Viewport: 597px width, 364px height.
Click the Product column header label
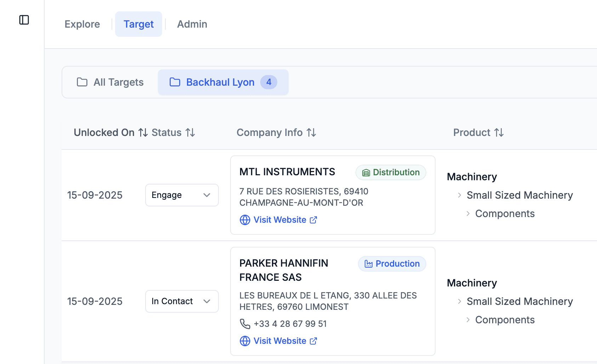472,132
